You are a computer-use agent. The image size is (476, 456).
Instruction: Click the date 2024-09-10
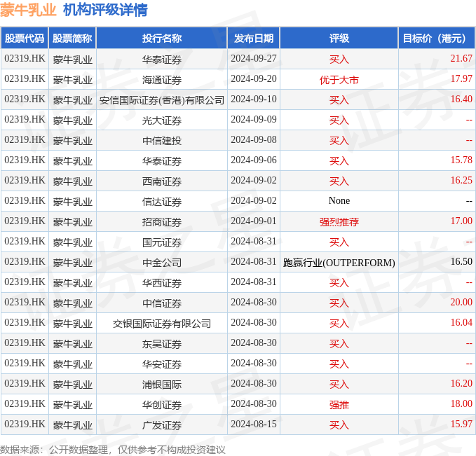[254, 99]
